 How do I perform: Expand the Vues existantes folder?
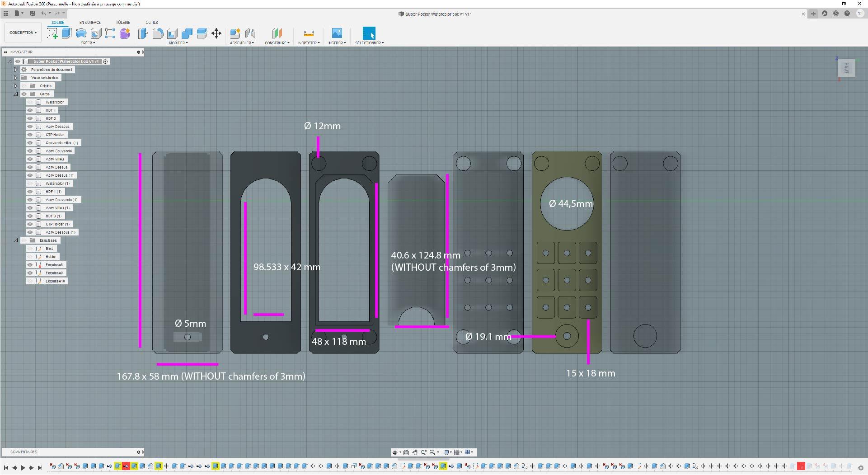click(15, 78)
